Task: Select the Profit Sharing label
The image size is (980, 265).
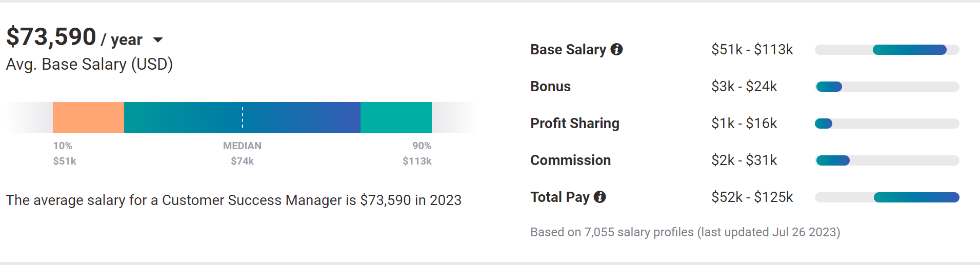Action: pos(575,124)
